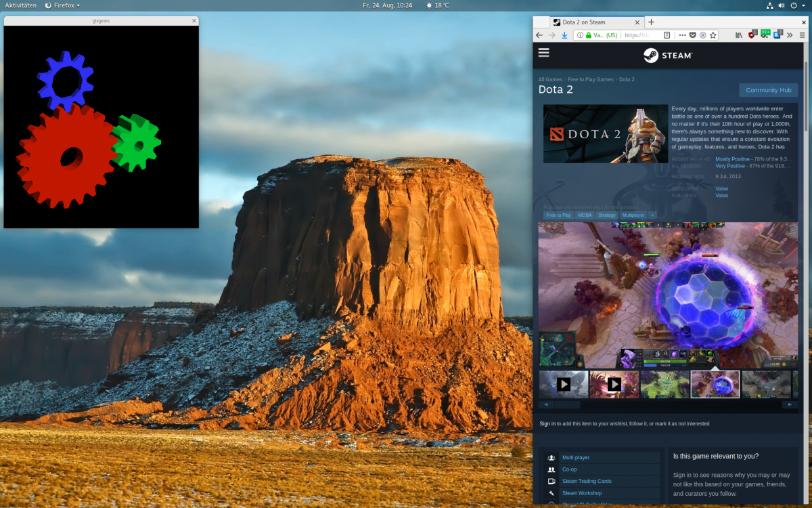Screen dimensions: 812x508
Task: Click the red shield extension icon
Action: point(752,35)
